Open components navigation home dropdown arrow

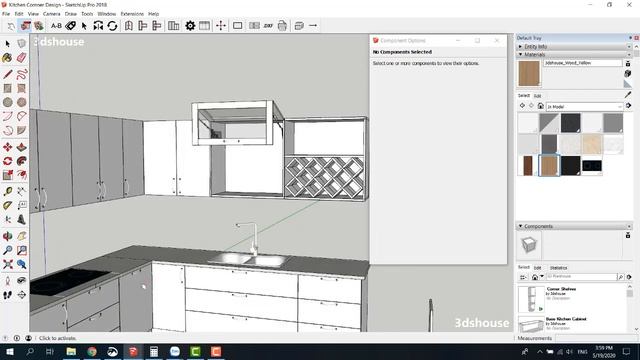point(542,277)
